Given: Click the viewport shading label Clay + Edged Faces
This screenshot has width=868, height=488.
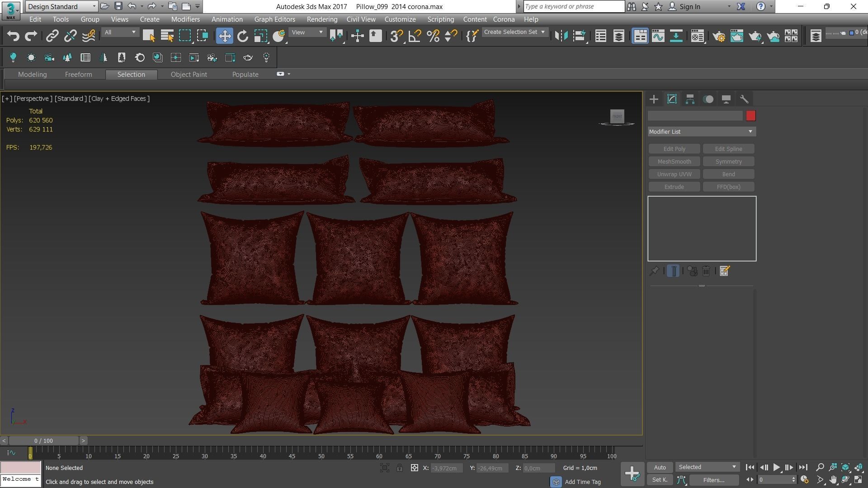Looking at the screenshot, I should click(119, 99).
